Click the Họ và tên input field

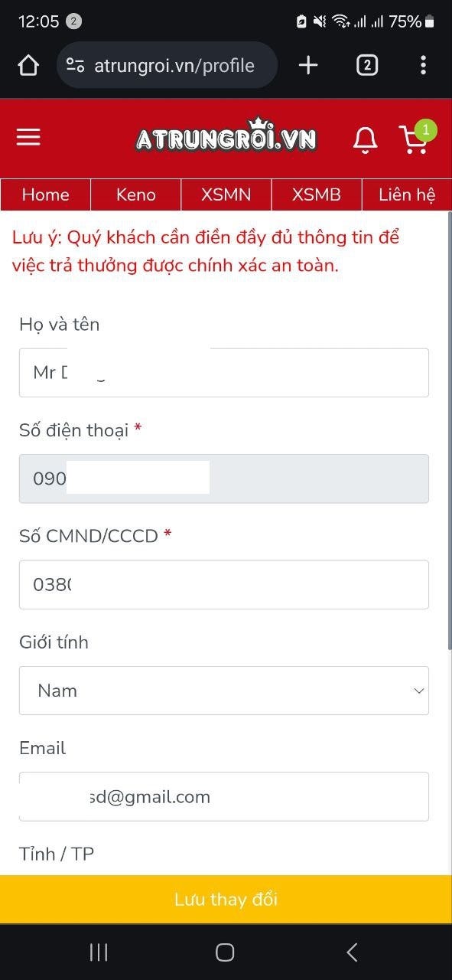pyautogui.click(x=224, y=372)
